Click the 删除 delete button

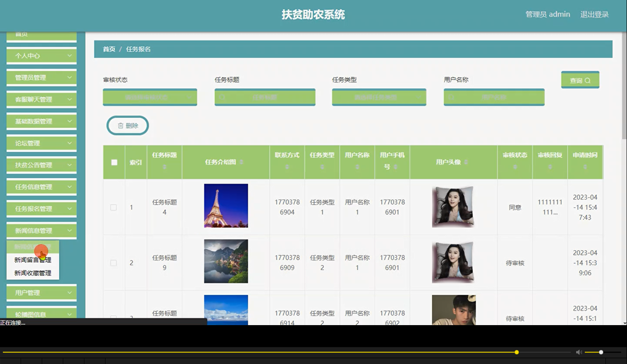pos(128,125)
